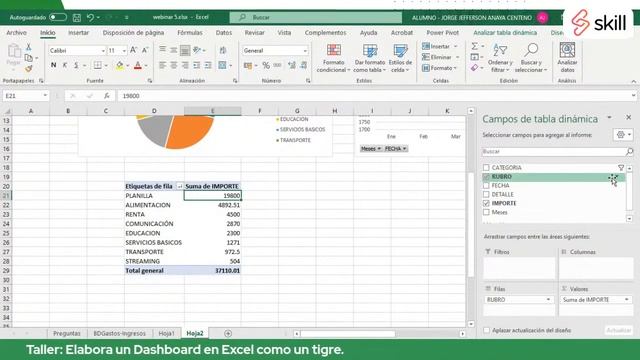Open Estilos de celda gallery
The image size is (640, 360).
click(400, 58)
